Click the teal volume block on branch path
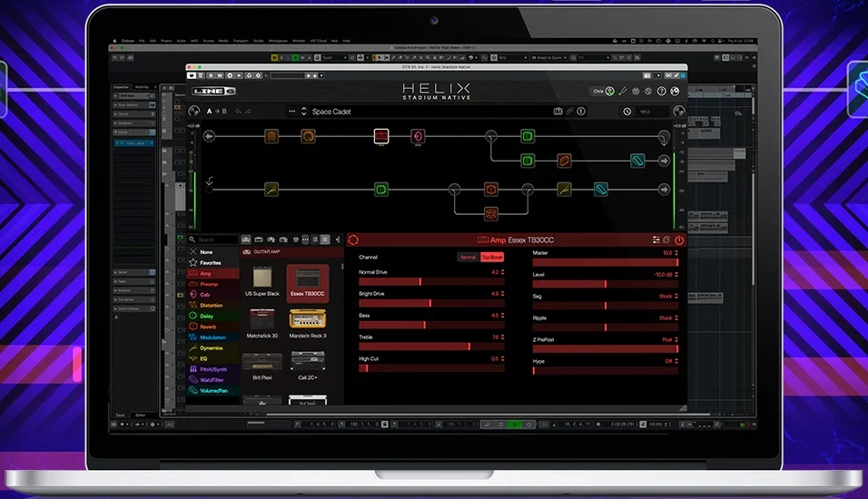 (637, 161)
